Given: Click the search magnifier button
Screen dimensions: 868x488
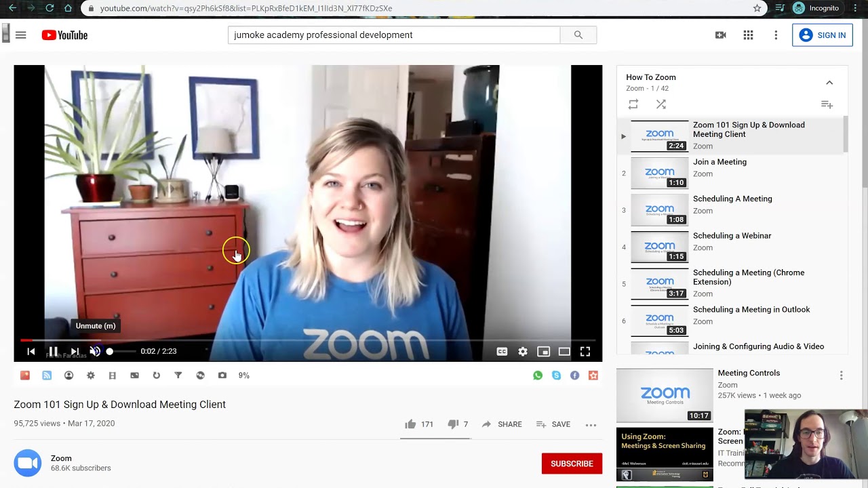Looking at the screenshot, I should point(578,35).
